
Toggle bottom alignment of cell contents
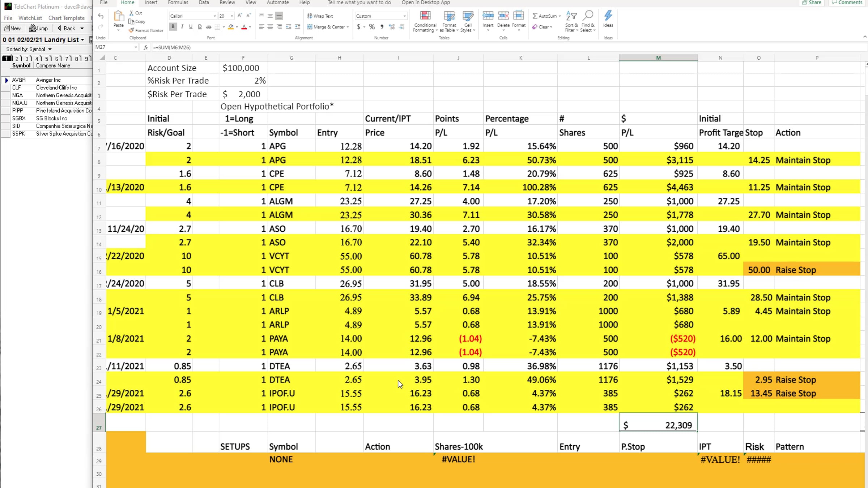click(x=279, y=16)
